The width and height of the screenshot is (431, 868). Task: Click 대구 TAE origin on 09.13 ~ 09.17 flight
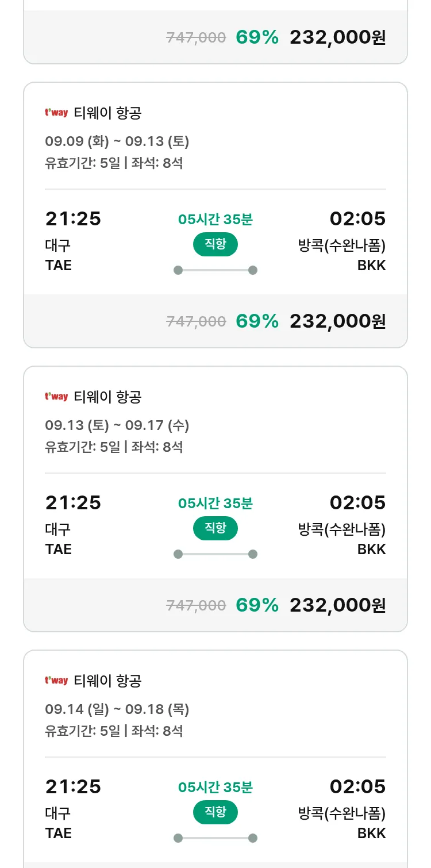coord(59,539)
